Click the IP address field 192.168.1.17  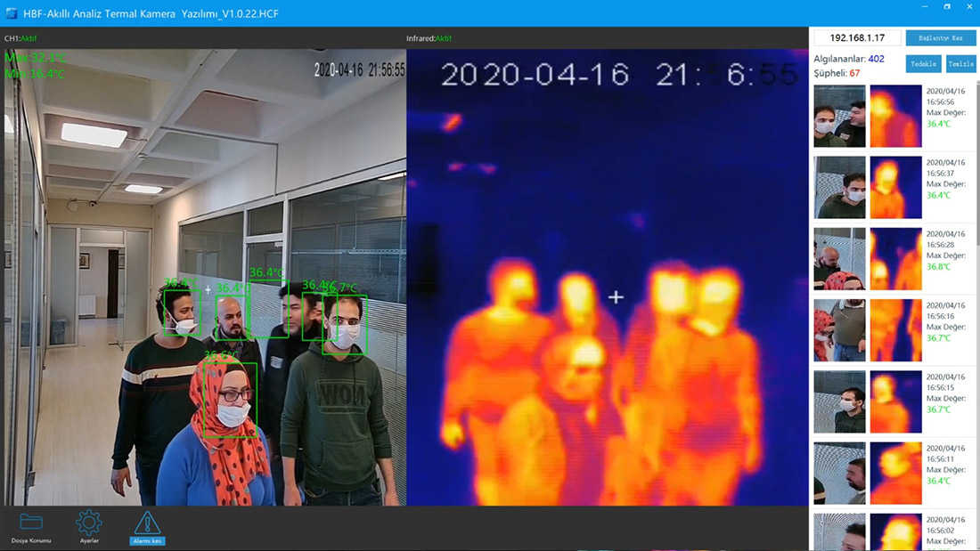pyautogui.click(x=857, y=38)
